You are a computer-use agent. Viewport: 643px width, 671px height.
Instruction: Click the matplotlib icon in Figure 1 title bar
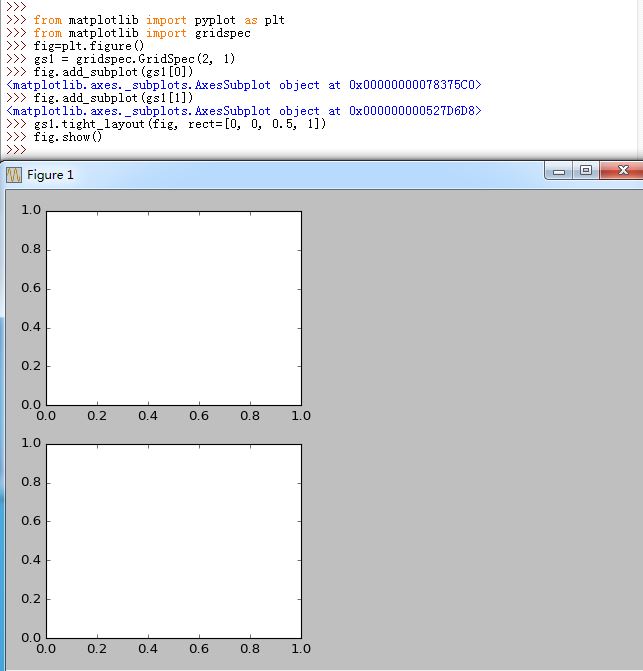pos(14,175)
